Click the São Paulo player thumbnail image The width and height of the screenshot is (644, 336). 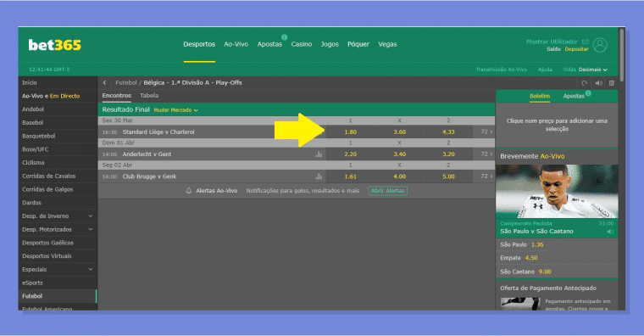pyautogui.click(x=557, y=191)
